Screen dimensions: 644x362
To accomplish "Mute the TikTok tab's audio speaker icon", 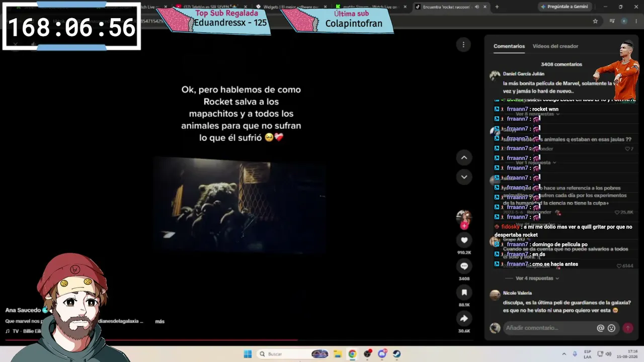I will pos(476,7).
